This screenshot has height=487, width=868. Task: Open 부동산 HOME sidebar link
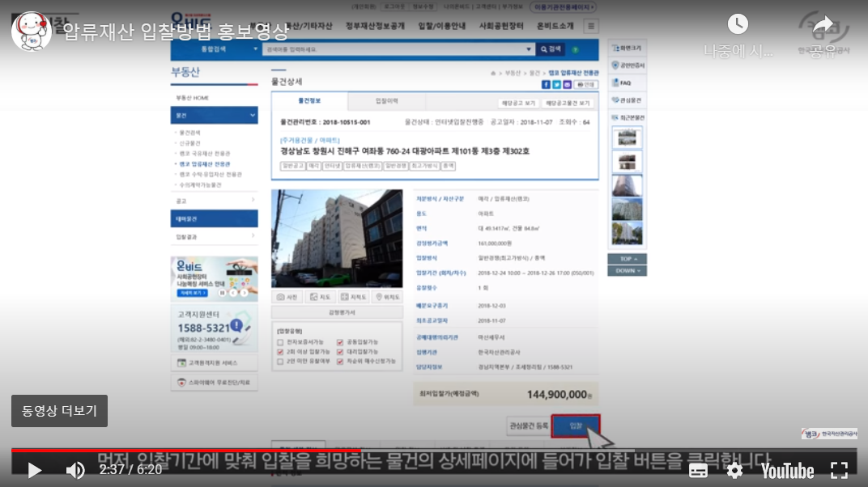pos(192,98)
